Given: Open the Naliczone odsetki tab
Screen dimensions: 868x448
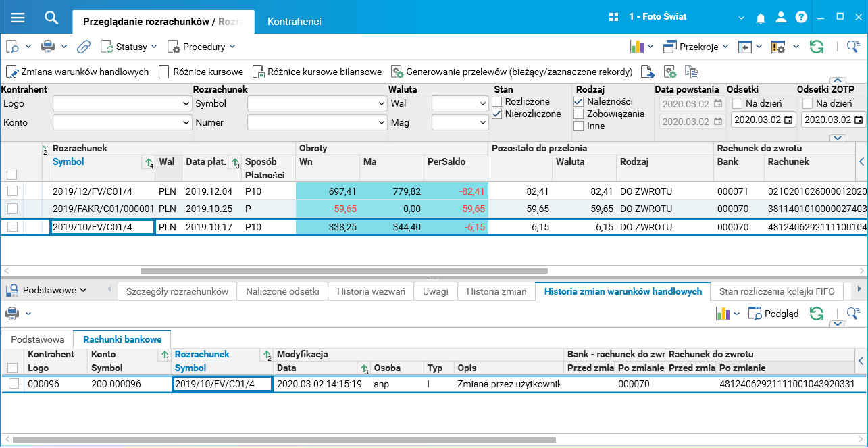Looking at the screenshot, I should 282,291.
